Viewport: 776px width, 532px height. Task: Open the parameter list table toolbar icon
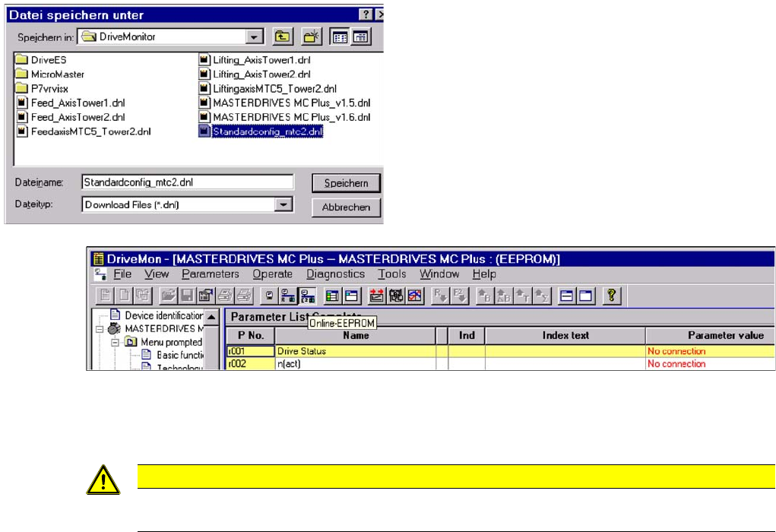coord(333,296)
